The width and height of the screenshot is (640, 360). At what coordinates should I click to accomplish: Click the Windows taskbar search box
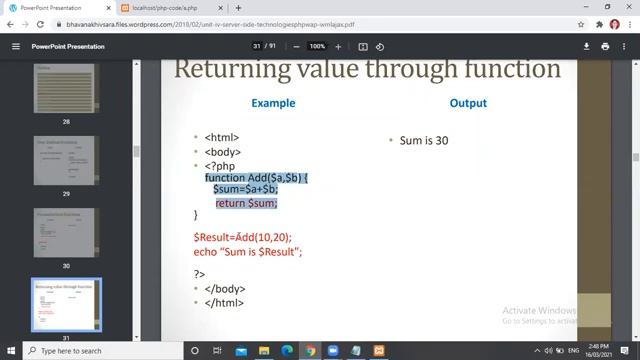click(103, 351)
